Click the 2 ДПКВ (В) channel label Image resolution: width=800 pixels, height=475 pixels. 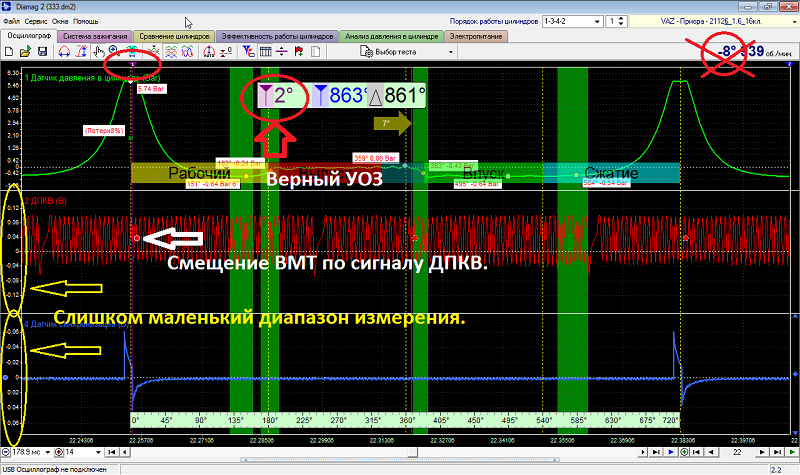click(x=45, y=201)
